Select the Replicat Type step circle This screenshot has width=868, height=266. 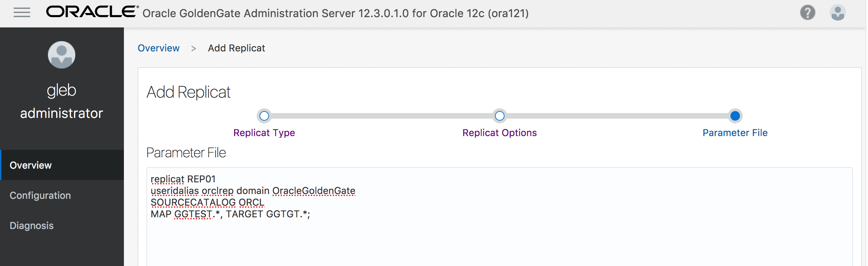coord(264,116)
